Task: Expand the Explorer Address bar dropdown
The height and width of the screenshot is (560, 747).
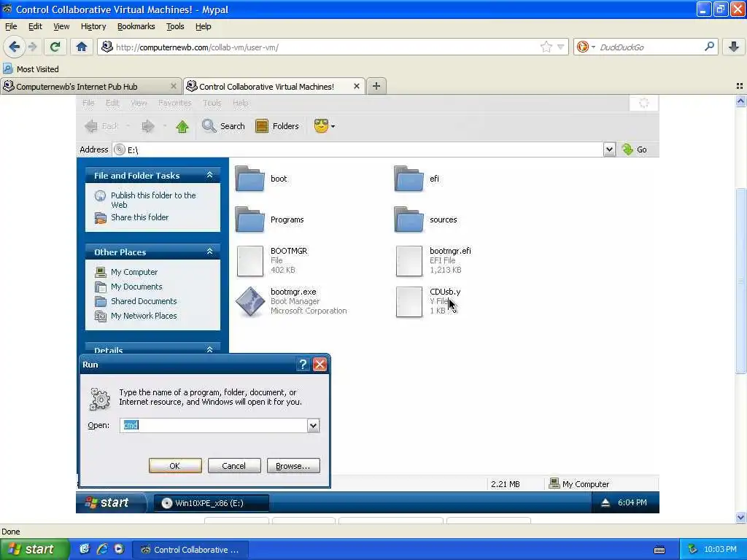Action: click(609, 149)
